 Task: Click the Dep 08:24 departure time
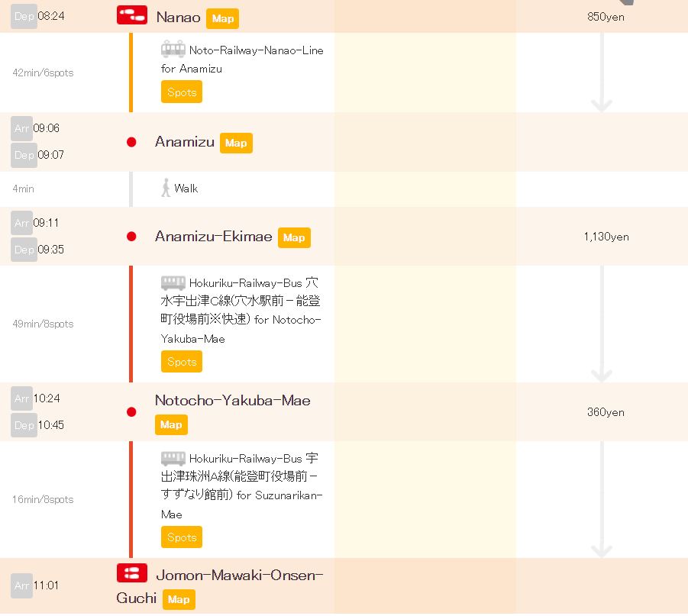[x=37, y=16]
